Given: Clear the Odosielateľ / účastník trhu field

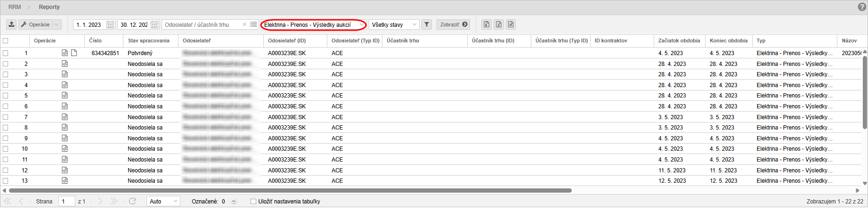Looking at the screenshot, I should 244,24.
